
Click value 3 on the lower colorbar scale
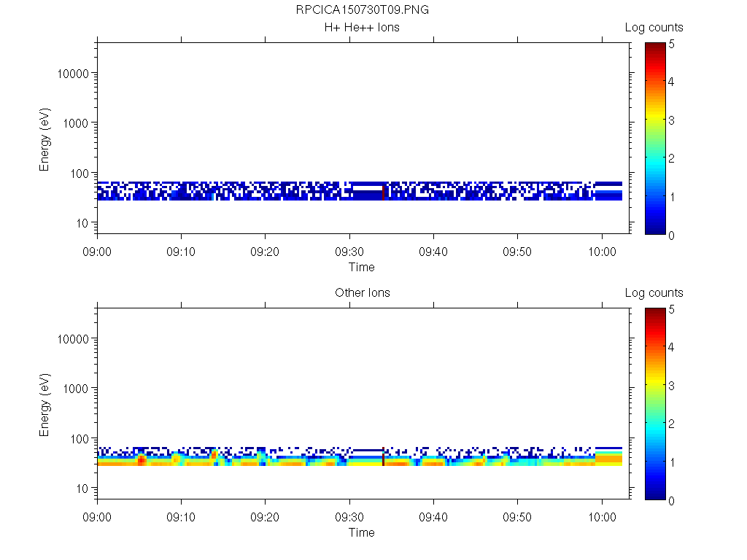pos(671,386)
